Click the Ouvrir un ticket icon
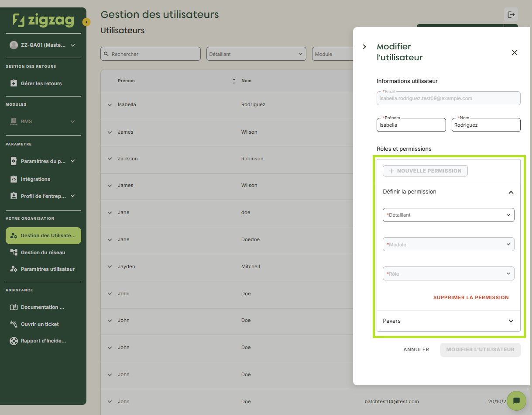 [14, 324]
